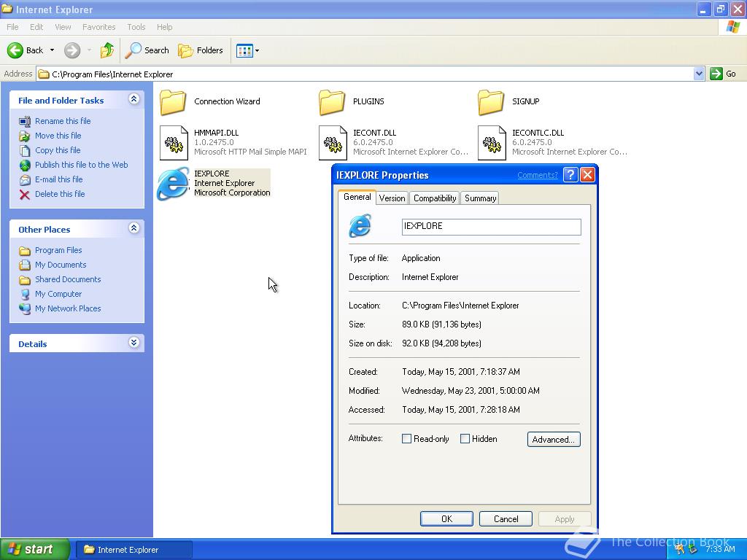
Task: Select the Connection Wizard folder icon
Action: point(172,102)
